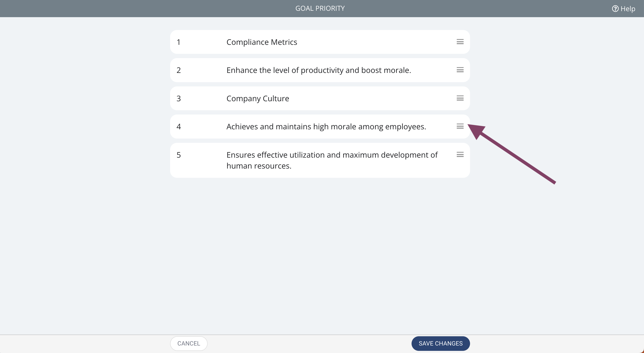Select the Compliance Metrics goal row
Image resolution: width=644 pixels, height=353 pixels.
320,42
